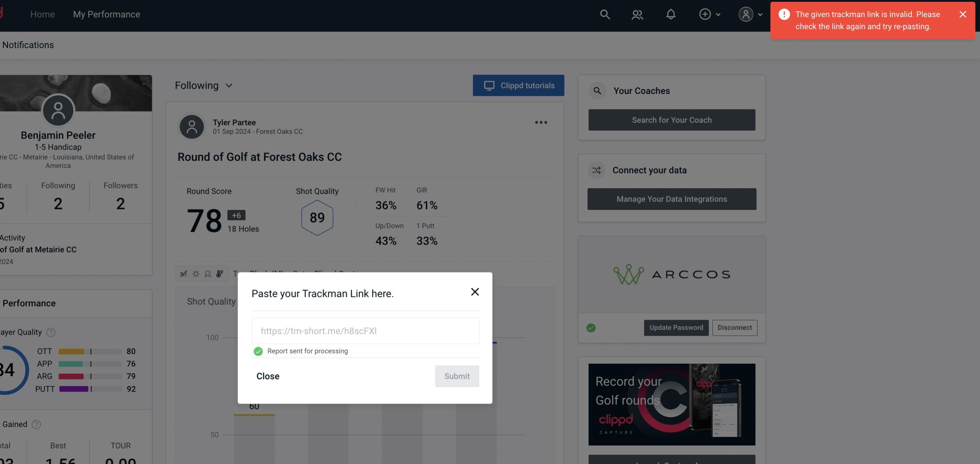Click Search for Your Coach button
980x464 pixels.
pos(672,119)
